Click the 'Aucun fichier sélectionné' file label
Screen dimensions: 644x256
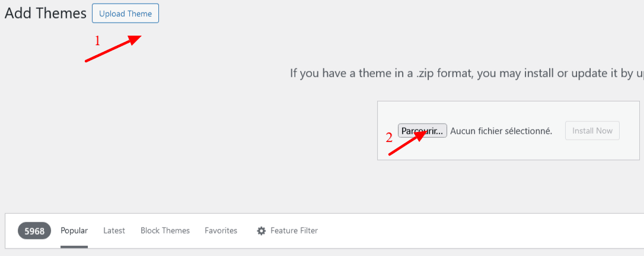click(x=501, y=131)
